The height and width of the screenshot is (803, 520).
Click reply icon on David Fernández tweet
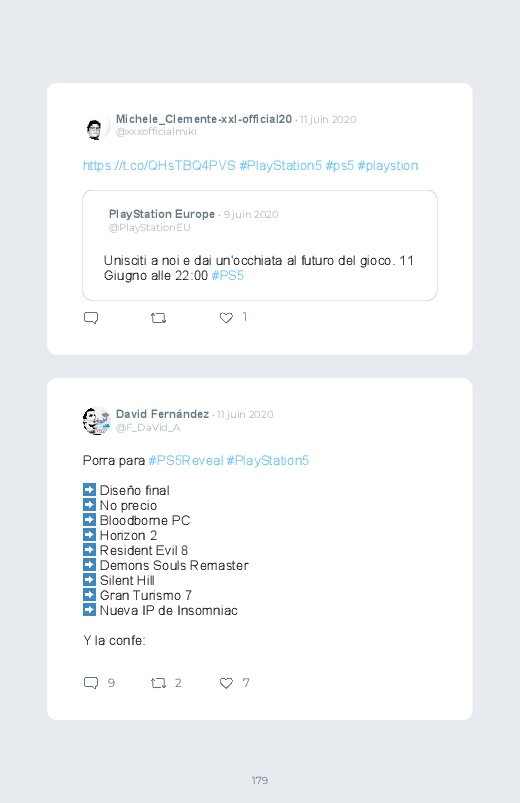point(91,683)
